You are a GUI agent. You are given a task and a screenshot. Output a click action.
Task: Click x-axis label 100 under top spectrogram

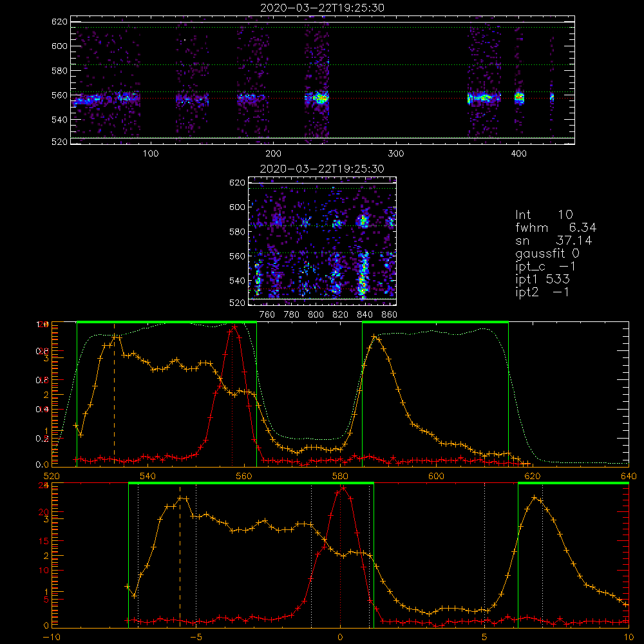[x=151, y=154]
